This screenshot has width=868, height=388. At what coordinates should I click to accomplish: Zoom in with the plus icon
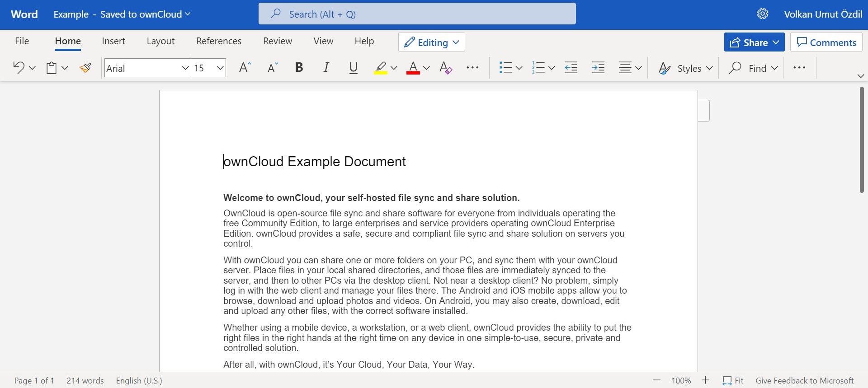pos(705,381)
